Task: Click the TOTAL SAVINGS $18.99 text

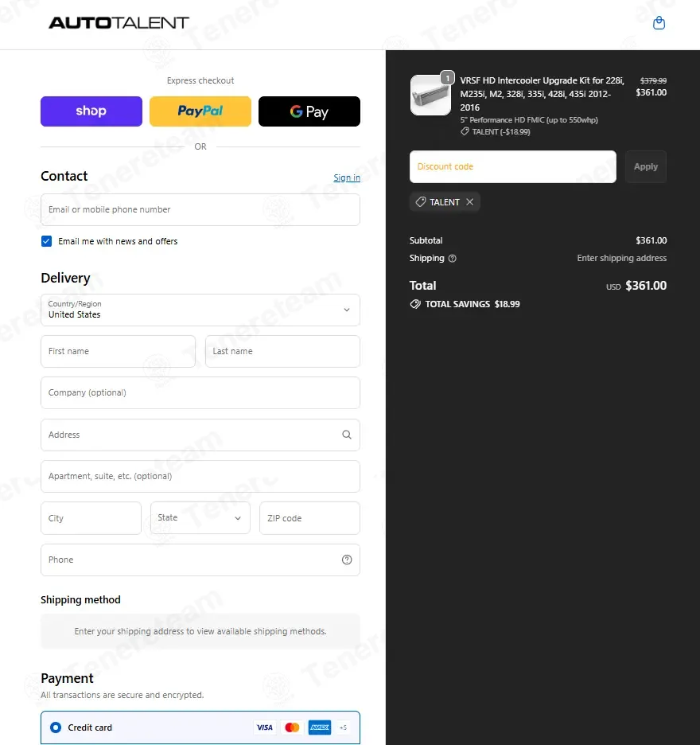Action: [472, 304]
